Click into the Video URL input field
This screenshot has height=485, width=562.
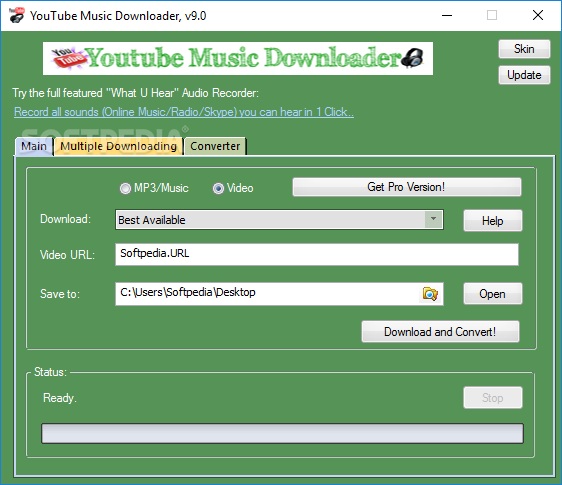pos(317,255)
